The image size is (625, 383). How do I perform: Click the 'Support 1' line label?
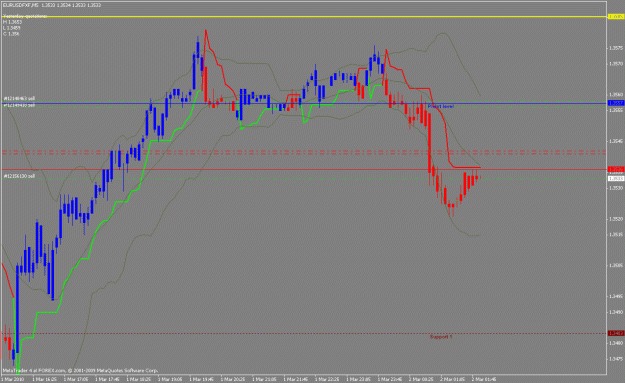coord(441,337)
